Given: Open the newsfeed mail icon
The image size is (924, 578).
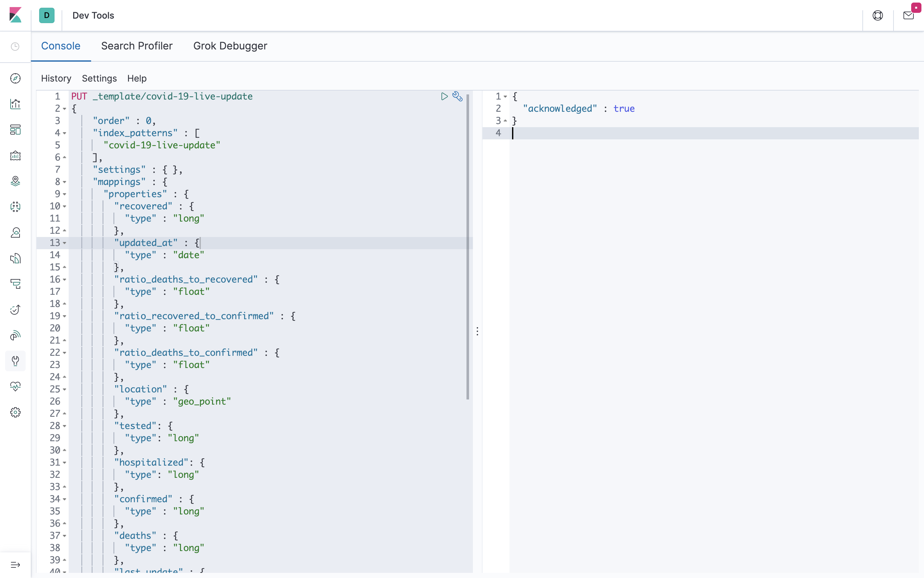Looking at the screenshot, I should pyautogui.click(x=908, y=15).
